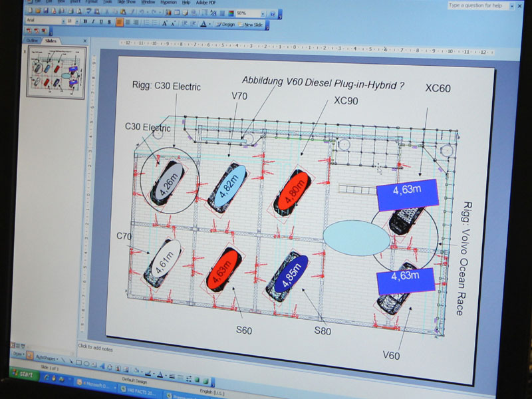
Task: Open the Microsoft Office taskbar group
Action: pyautogui.click(x=96, y=384)
